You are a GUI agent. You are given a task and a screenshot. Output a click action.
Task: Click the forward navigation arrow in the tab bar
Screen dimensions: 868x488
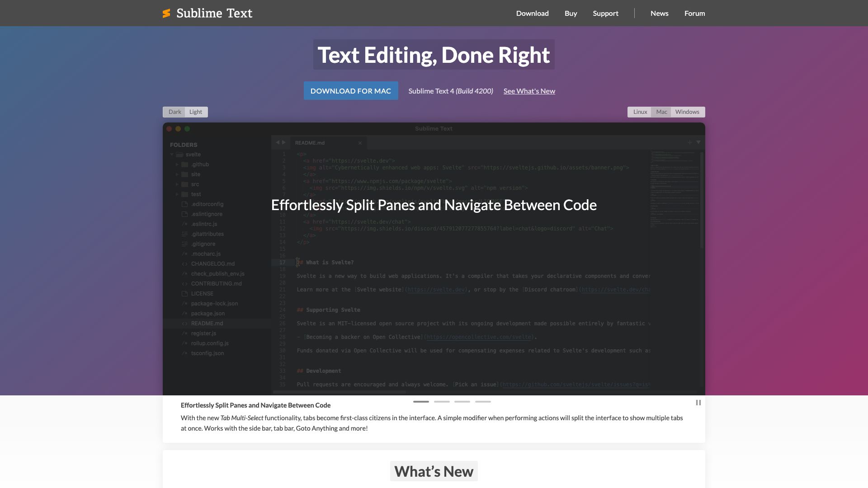(284, 142)
